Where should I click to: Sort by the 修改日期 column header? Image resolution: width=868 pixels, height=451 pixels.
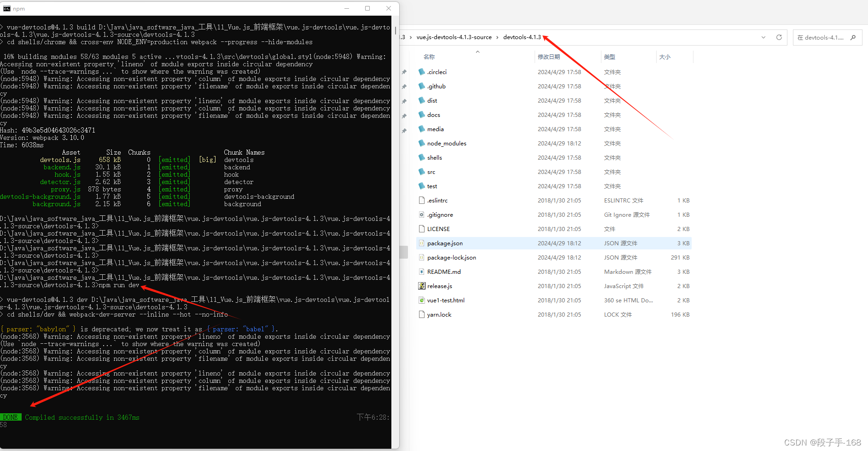[x=549, y=57]
